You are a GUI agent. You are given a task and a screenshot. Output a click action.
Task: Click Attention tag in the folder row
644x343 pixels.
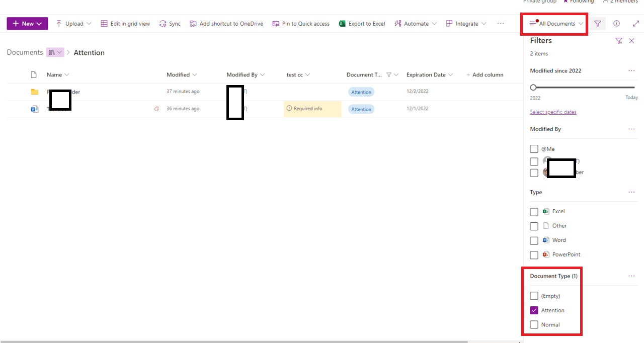point(361,92)
